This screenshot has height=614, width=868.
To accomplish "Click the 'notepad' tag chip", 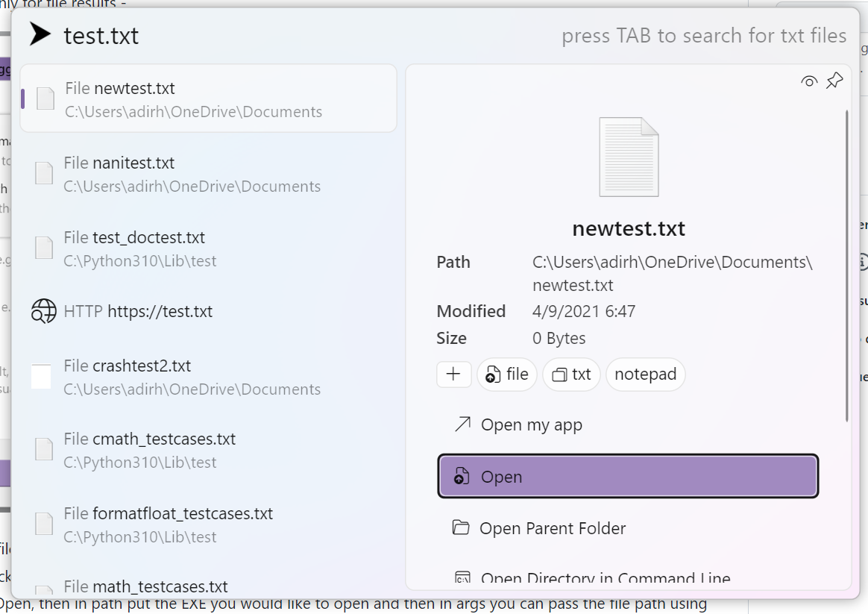I will (x=645, y=375).
